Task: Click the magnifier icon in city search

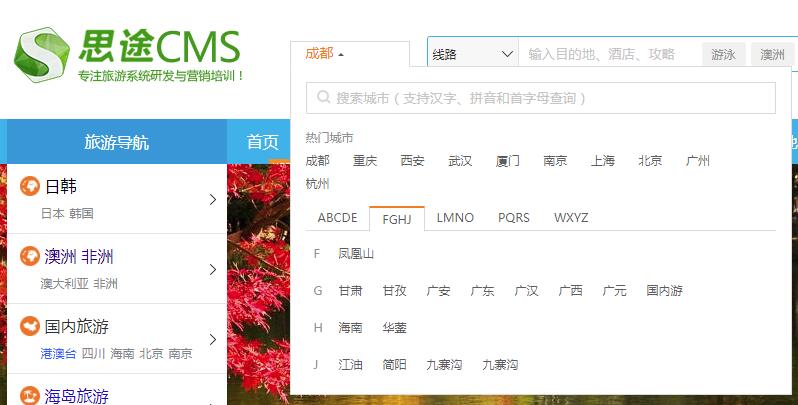Action: tap(324, 98)
